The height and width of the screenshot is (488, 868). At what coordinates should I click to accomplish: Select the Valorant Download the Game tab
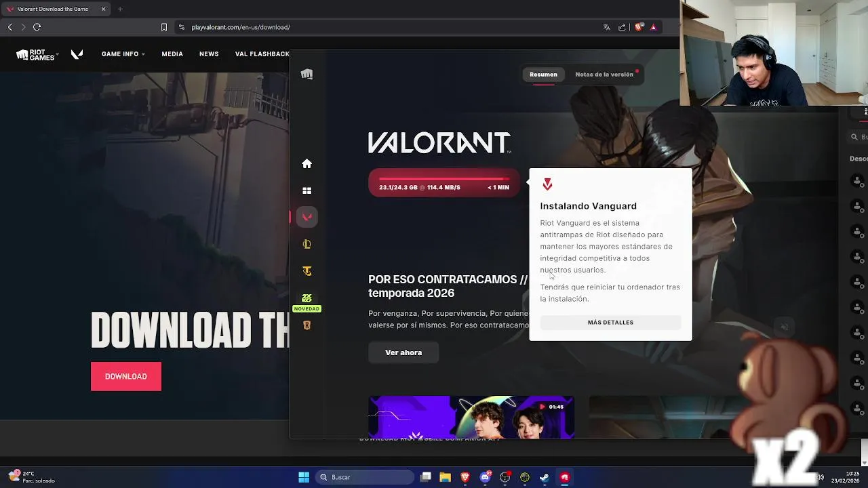pos(56,9)
